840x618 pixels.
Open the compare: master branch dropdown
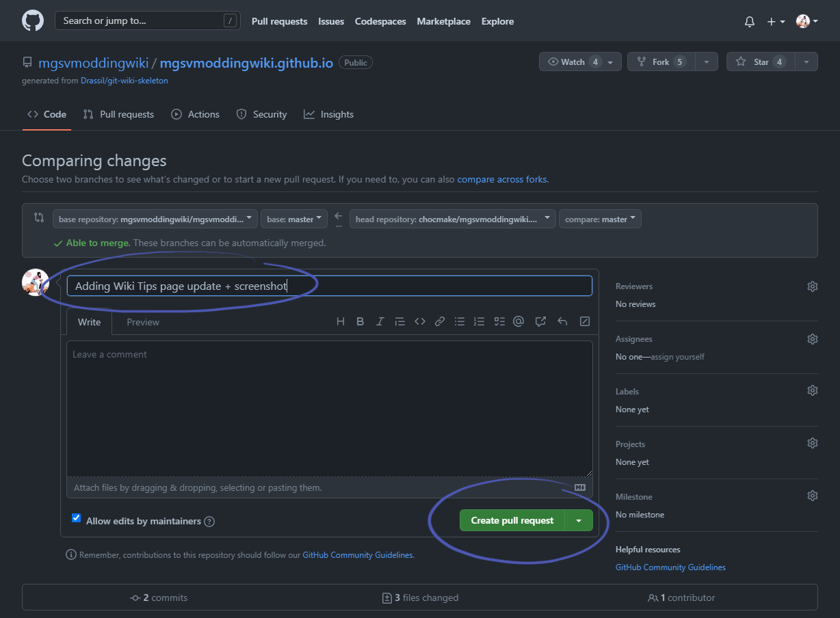coord(600,219)
